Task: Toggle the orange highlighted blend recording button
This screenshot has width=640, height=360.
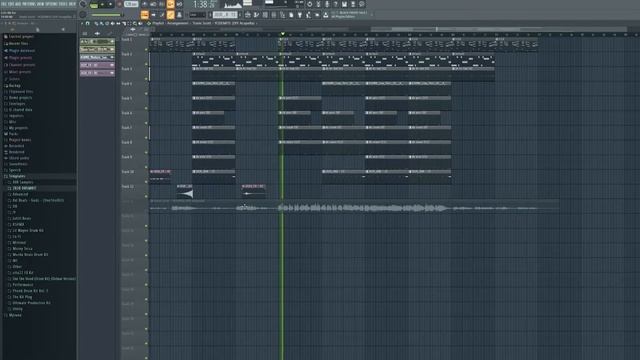Action: (170, 4)
